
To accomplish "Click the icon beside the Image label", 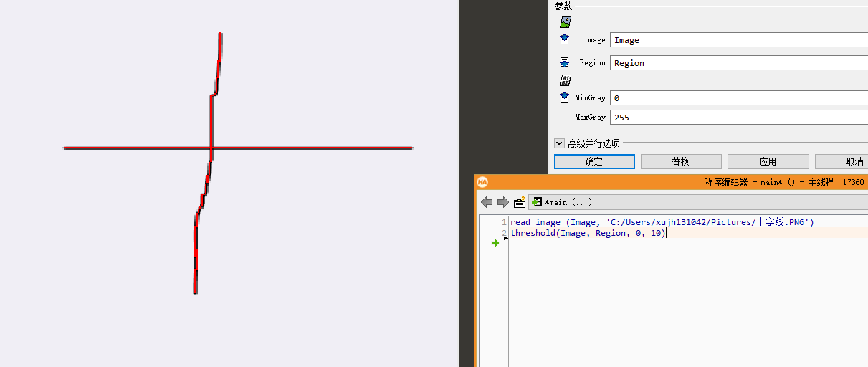I will [565, 40].
